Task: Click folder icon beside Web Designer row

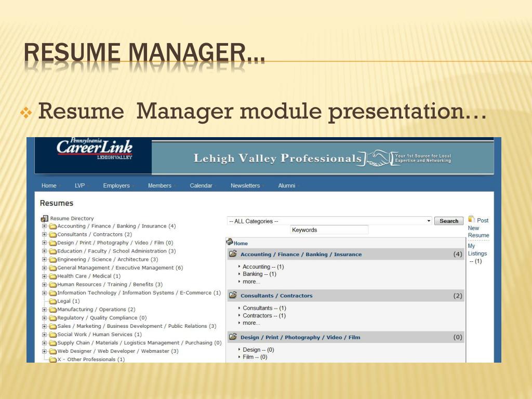Action: click(52, 352)
